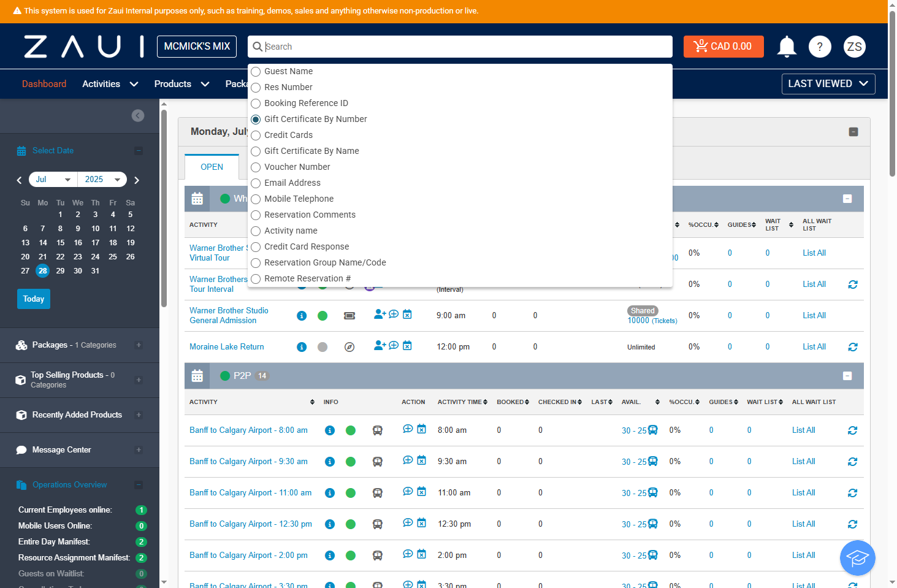897x588 pixels.
Task: Click the MCMICK'S MIX company button
Action: coord(197,47)
